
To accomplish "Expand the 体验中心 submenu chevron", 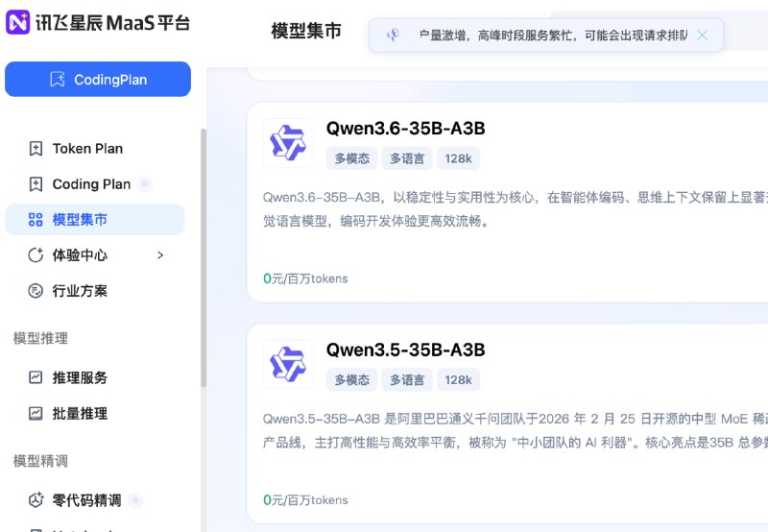I will point(160,255).
